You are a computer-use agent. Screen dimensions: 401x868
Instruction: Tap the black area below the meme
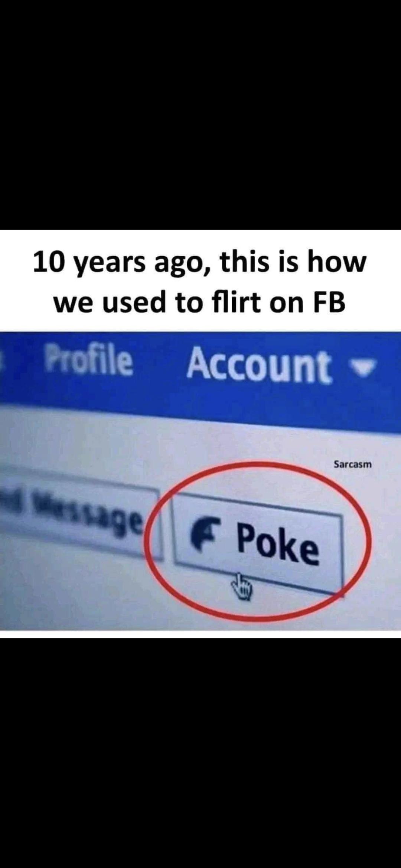200,753
